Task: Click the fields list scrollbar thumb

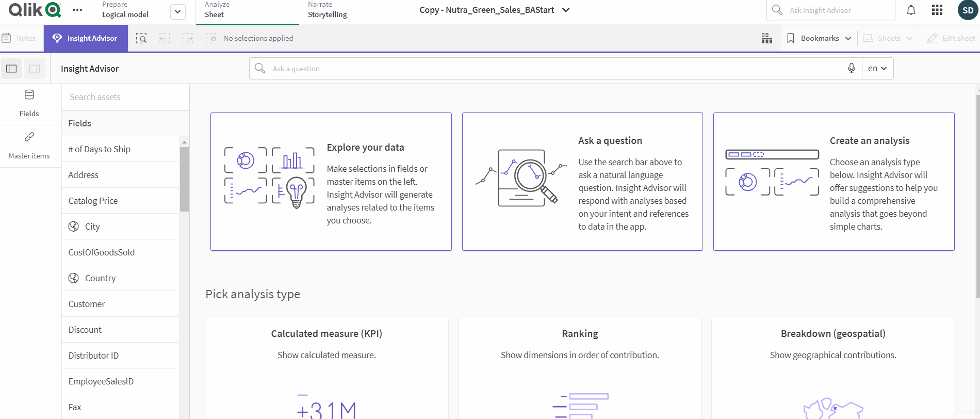Action: tap(184, 179)
